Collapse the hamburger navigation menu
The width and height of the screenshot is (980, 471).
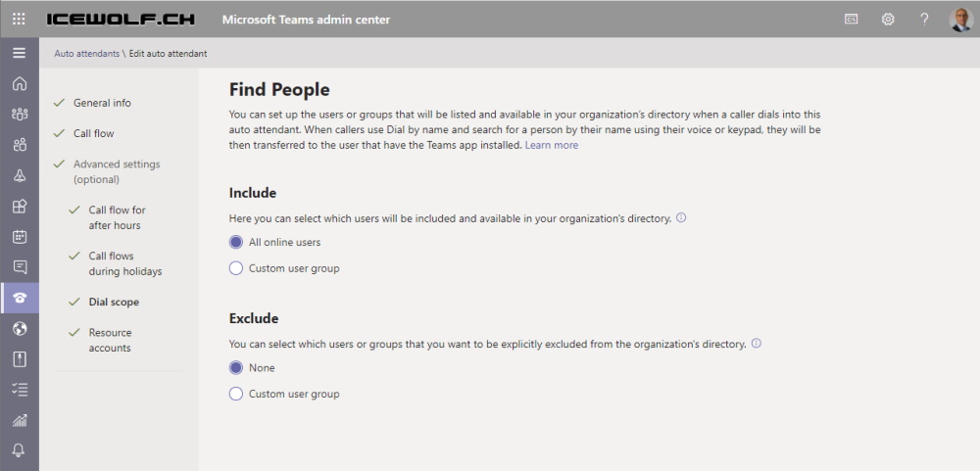coord(20,53)
